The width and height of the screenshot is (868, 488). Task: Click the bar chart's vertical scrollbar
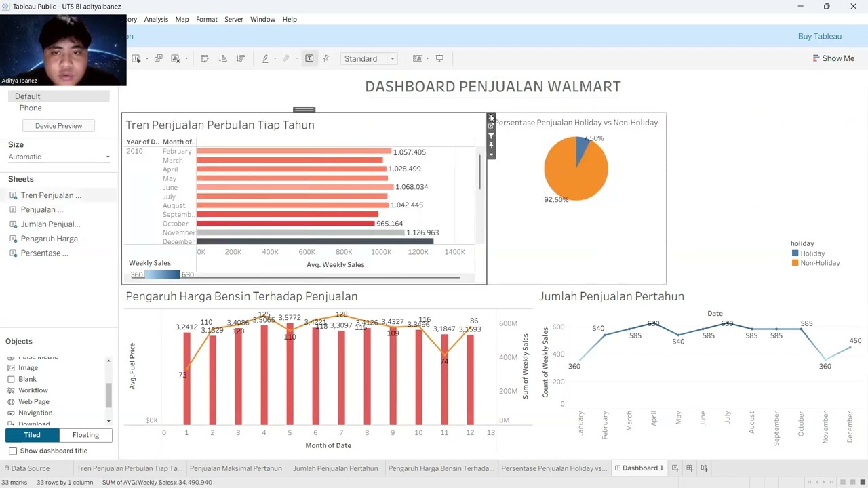tap(480, 171)
